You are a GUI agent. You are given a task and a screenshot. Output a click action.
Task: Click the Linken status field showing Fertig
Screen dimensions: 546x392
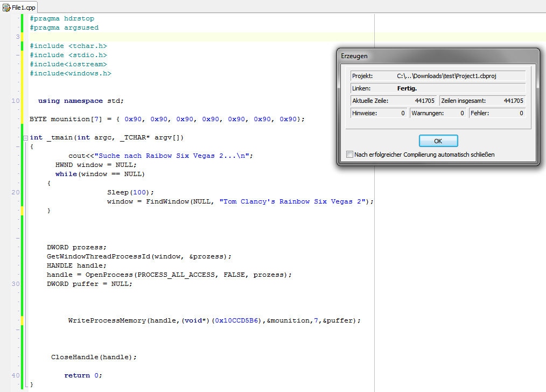pyautogui.click(x=437, y=88)
